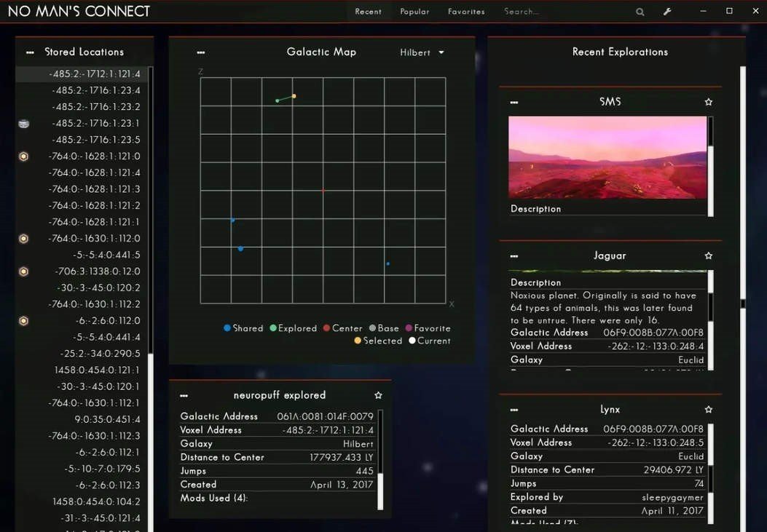Screen dimensions: 767x532
Task: Click Lynx voxel address -262:-12:-133:0:248:5
Action: 656,442
